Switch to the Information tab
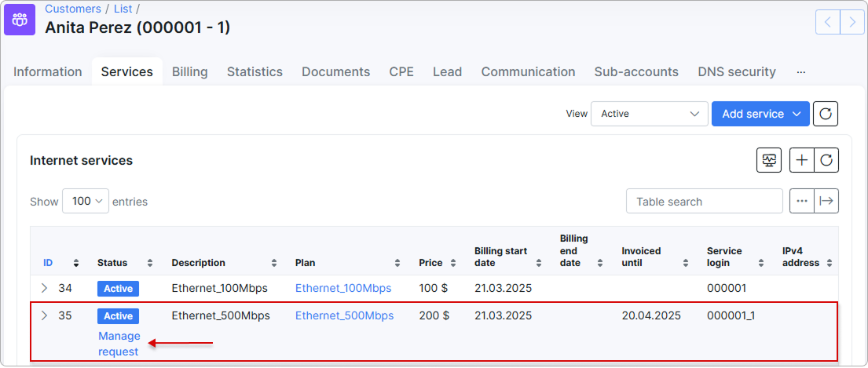 point(48,72)
